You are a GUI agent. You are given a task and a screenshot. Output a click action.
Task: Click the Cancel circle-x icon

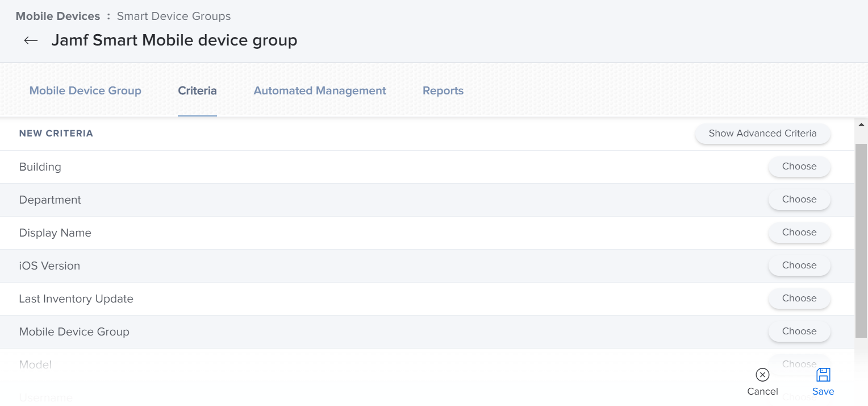(x=762, y=375)
